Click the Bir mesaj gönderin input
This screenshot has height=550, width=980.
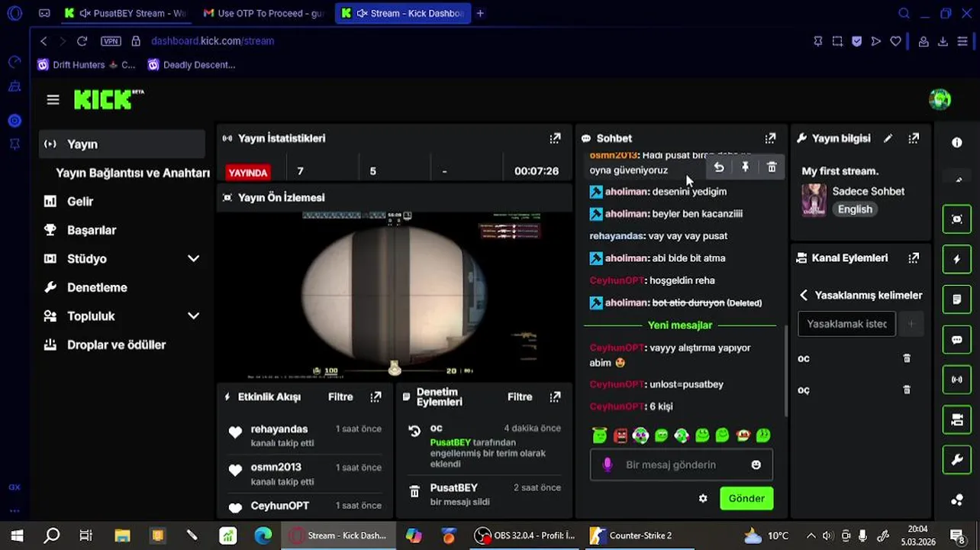(x=681, y=464)
